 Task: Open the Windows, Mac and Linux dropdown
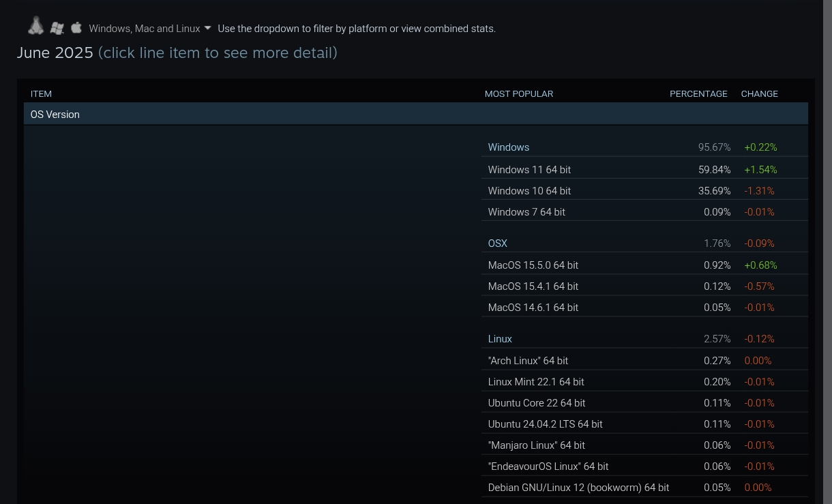coord(150,29)
